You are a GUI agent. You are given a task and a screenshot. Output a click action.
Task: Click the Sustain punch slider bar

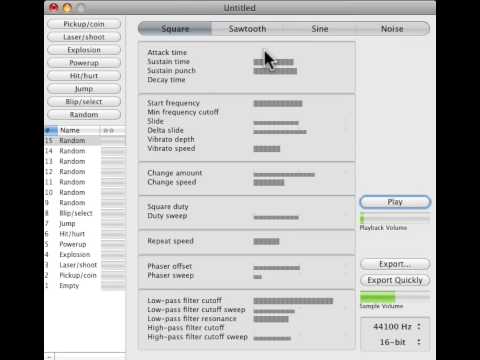275,71
